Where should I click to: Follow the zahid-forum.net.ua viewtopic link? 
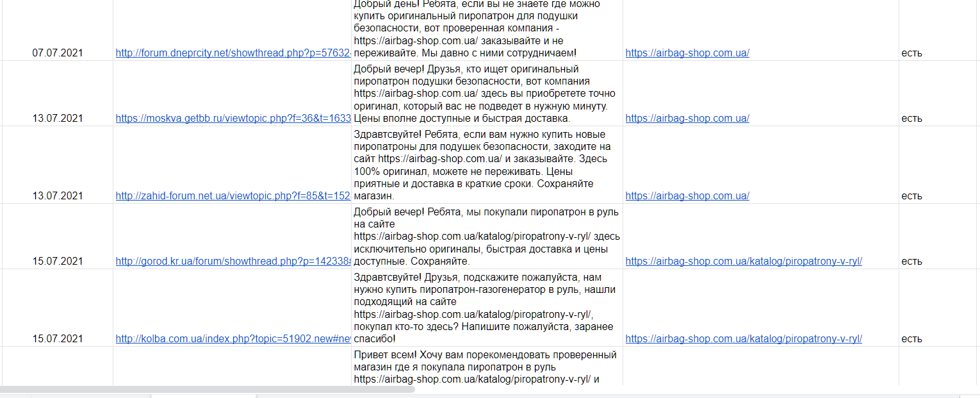(233, 196)
